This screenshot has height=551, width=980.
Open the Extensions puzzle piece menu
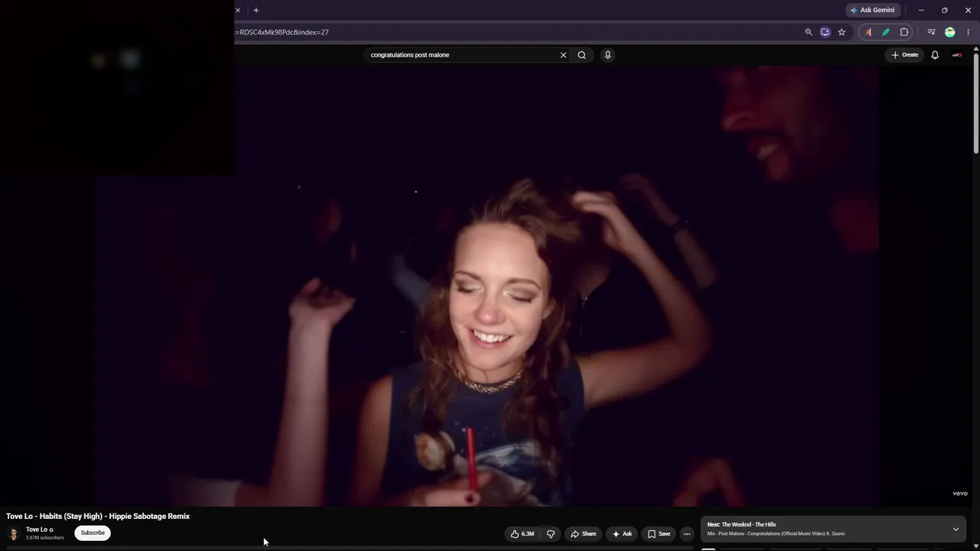pos(904,32)
